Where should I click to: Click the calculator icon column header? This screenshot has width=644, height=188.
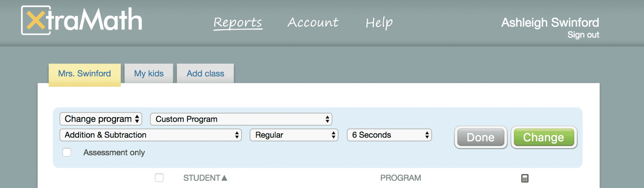pos(525,178)
